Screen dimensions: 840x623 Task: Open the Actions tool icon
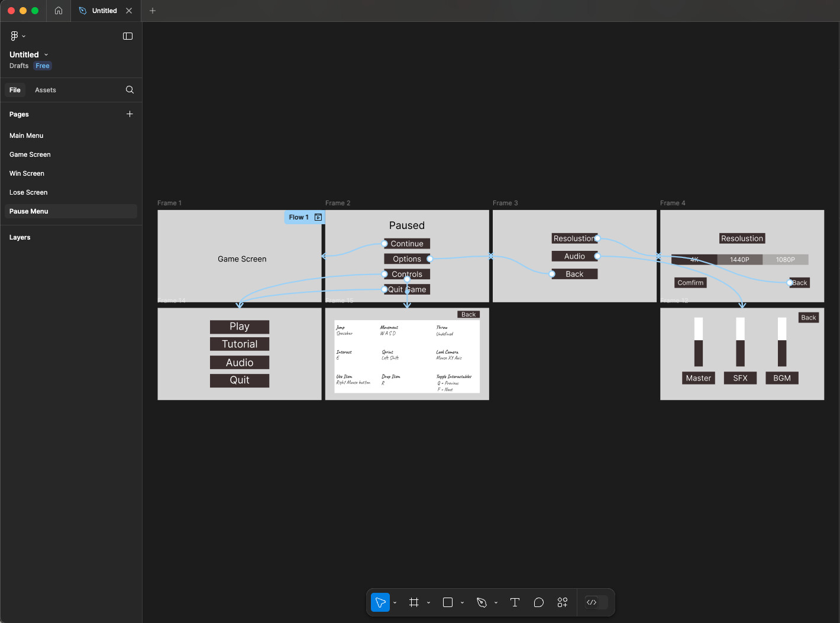[563, 602]
